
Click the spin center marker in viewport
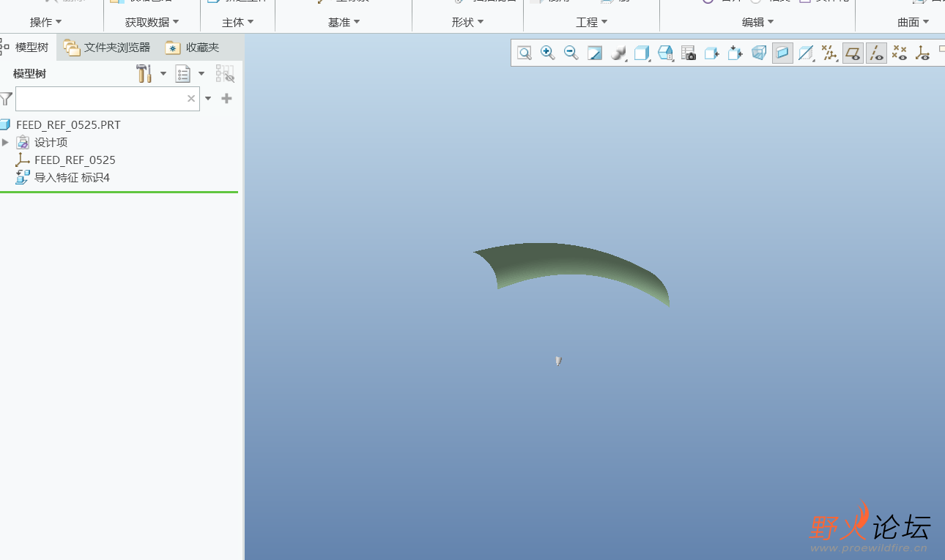click(558, 360)
